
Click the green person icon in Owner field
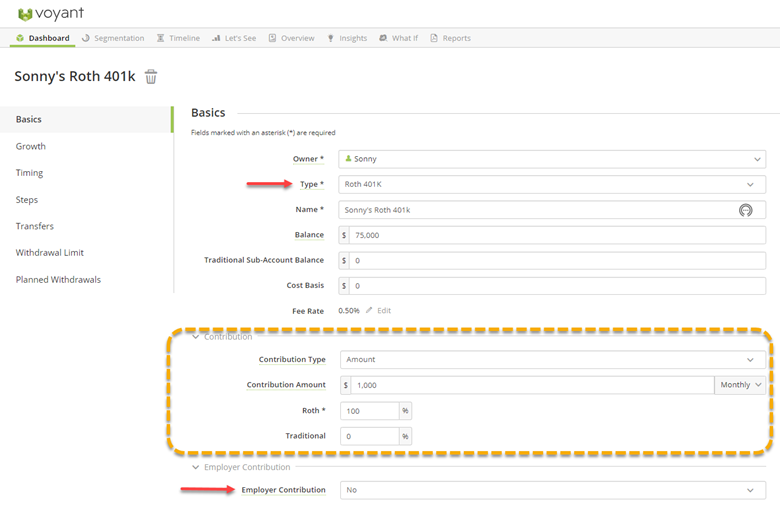[x=348, y=158]
